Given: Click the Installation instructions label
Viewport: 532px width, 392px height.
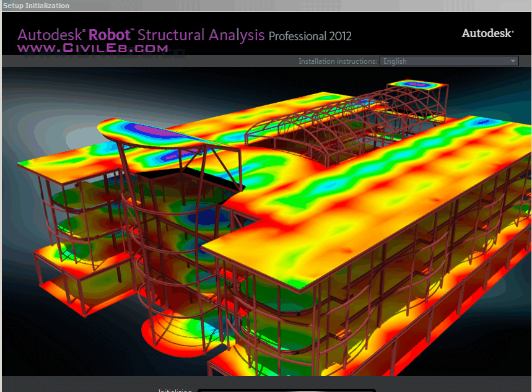Looking at the screenshot, I should 338,61.
